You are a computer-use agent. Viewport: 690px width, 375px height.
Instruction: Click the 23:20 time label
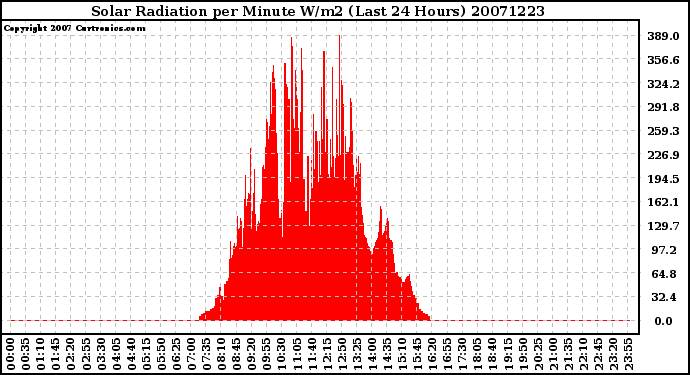(613, 354)
